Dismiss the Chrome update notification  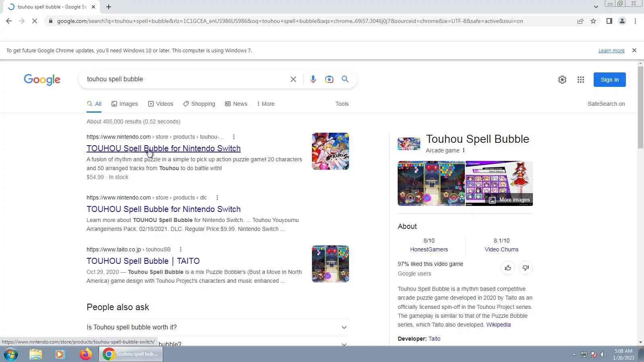click(x=634, y=50)
